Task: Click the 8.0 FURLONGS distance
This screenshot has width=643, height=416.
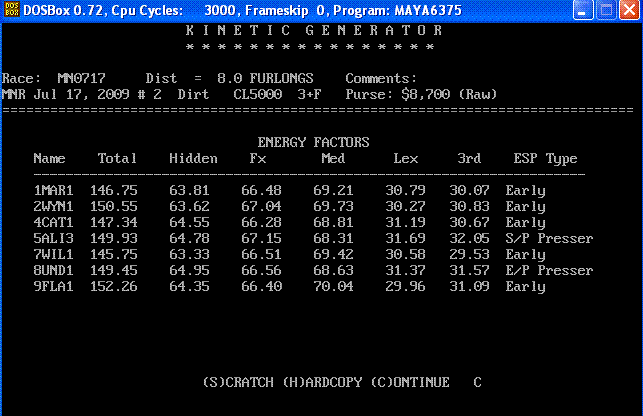Action: click(x=265, y=78)
